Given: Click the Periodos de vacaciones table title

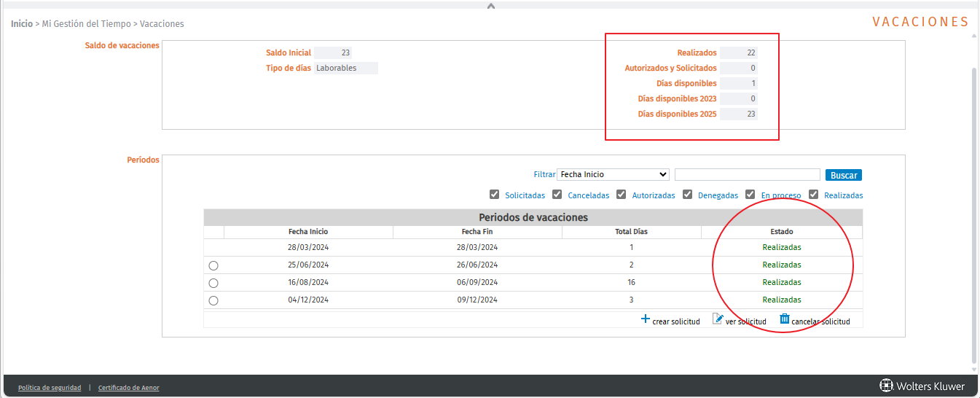Looking at the screenshot, I should [x=533, y=217].
